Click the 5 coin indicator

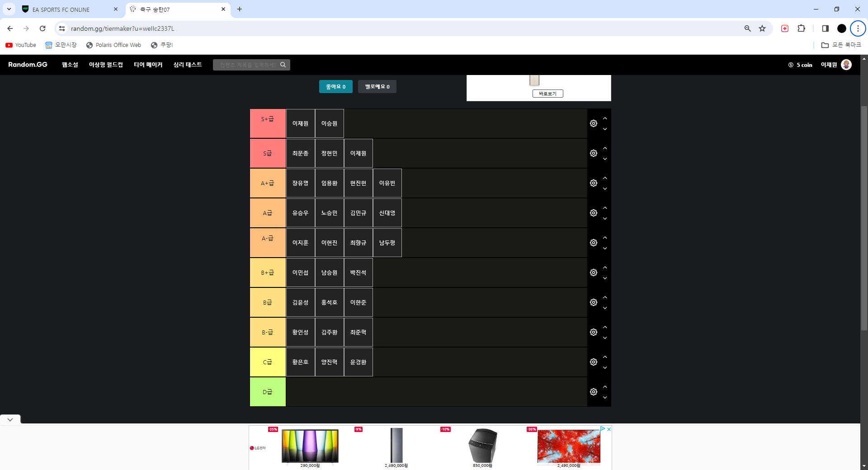pyautogui.click(x=800, y=65)
